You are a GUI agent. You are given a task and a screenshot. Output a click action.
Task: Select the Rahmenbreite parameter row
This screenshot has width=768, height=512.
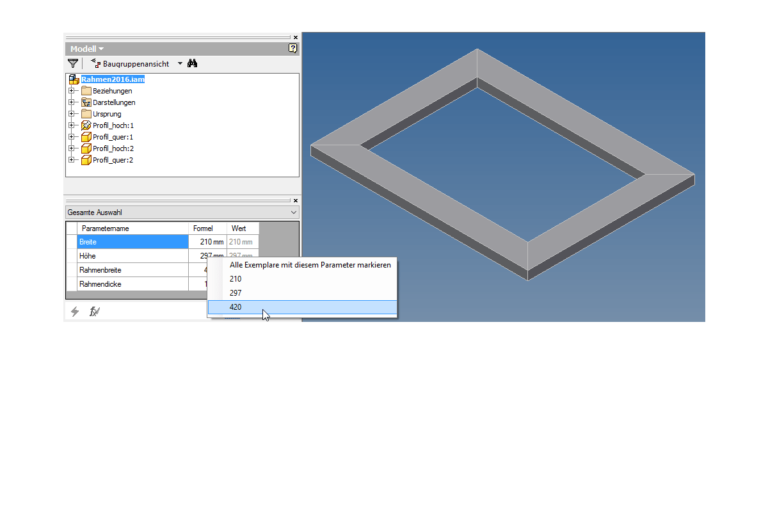point(133,270)
